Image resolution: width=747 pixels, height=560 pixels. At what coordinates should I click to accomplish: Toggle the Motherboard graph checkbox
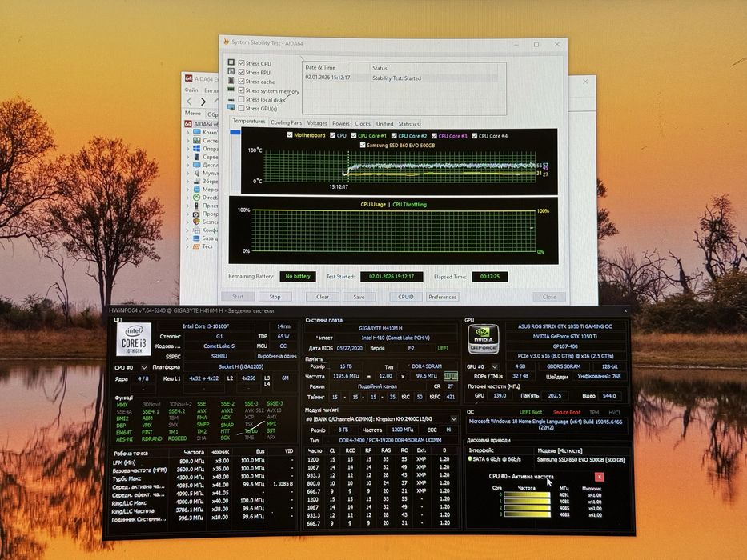point(290,134)
